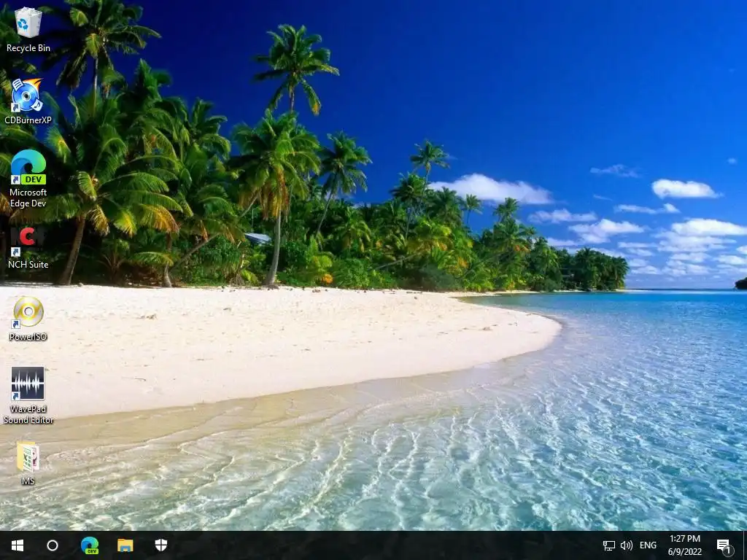747x560 pixels.
Task: Open File Explorer from the taskbar
Action: click(x=125, y=545)
